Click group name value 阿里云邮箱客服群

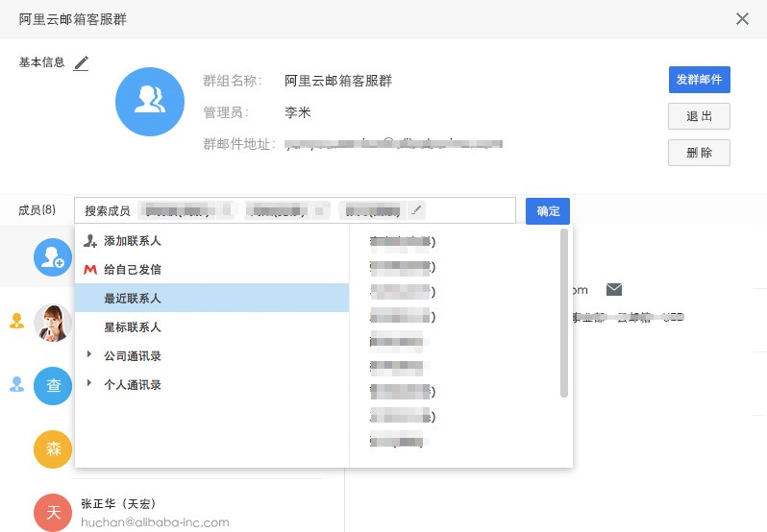[338, 81]
